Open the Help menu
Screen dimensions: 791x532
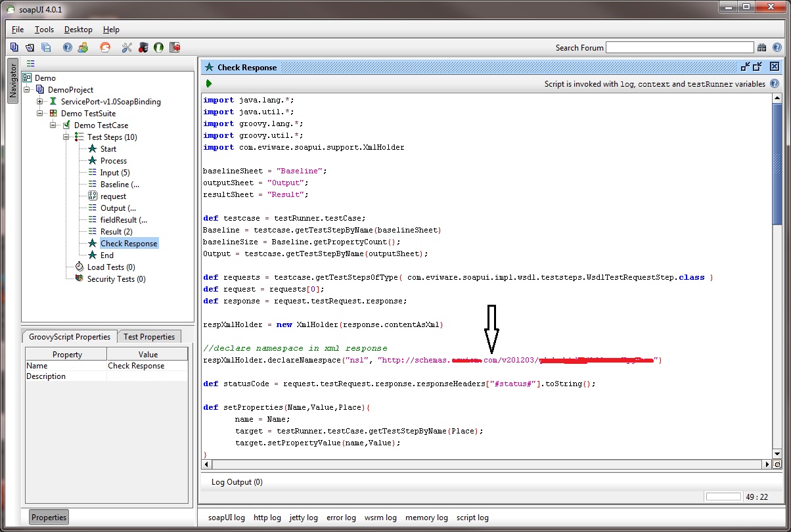(112, 30)
